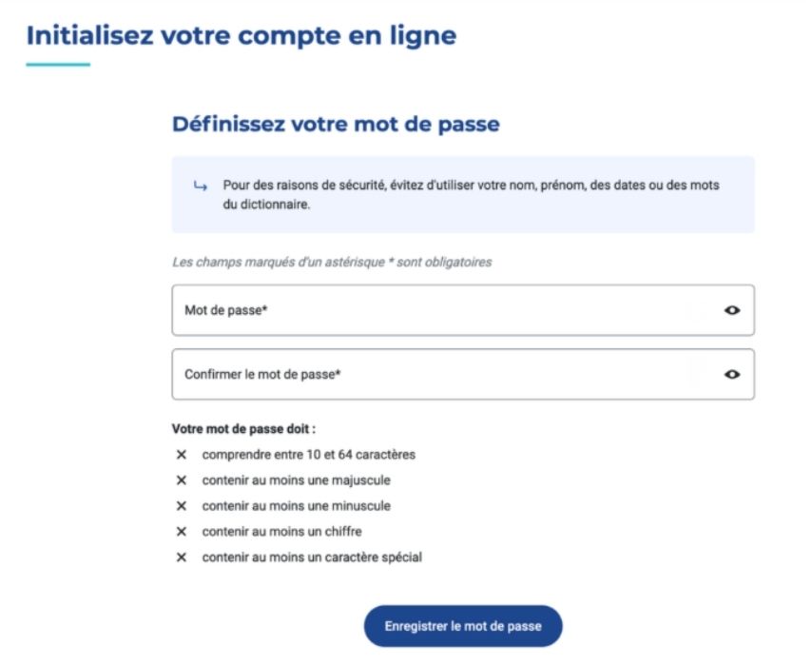Click the X icon beside the caractère spécial rule
The width and height of the screenshot is (812, 666).
[182, 558]
